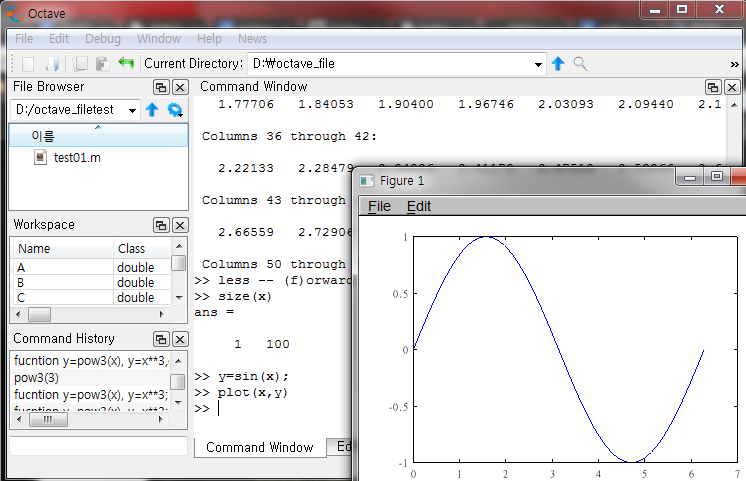Screen dimensions: 746x481
Task: Open Edit menu in Figure 1
Action: coord(419,206)
